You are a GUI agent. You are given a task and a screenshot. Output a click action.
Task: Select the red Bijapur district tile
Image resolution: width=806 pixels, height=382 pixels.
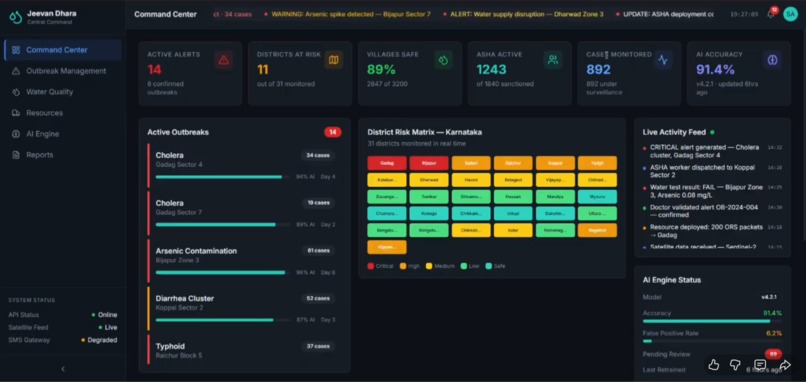point(429,163)
